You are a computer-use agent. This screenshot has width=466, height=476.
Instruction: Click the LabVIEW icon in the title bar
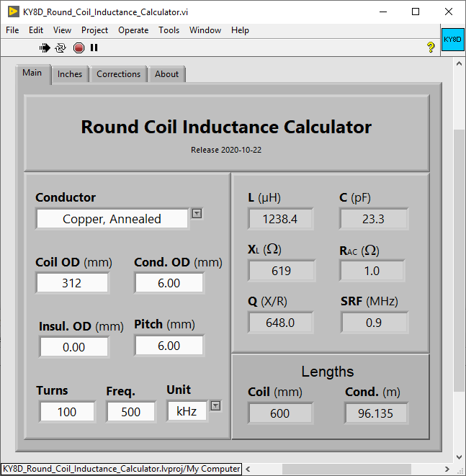(13, 12)
